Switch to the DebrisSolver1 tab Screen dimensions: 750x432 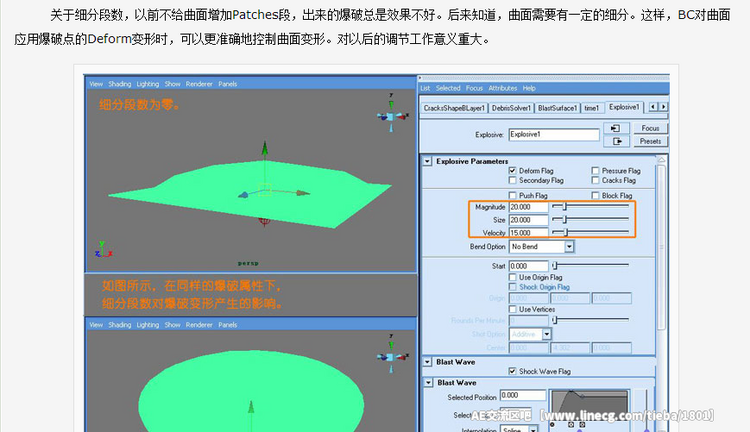511,108
